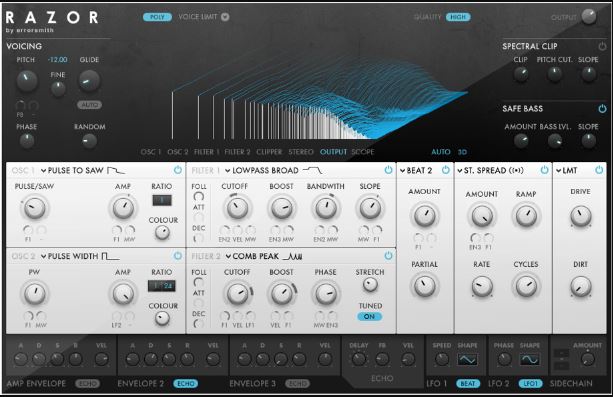This screenshot has height=397, width=613.
Task: Toggle Tuned ON switch in Filter 2
Action: point(369,316)
